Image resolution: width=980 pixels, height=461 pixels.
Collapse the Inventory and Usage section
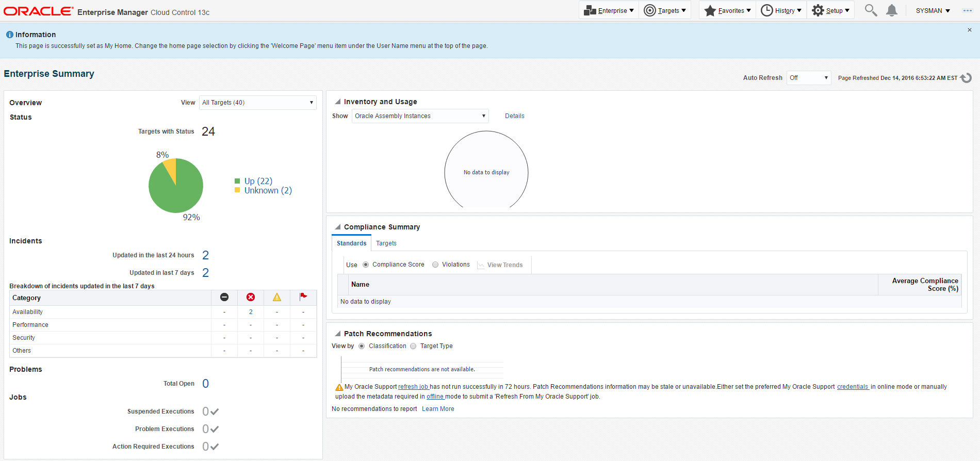click(x=338, y=102)
